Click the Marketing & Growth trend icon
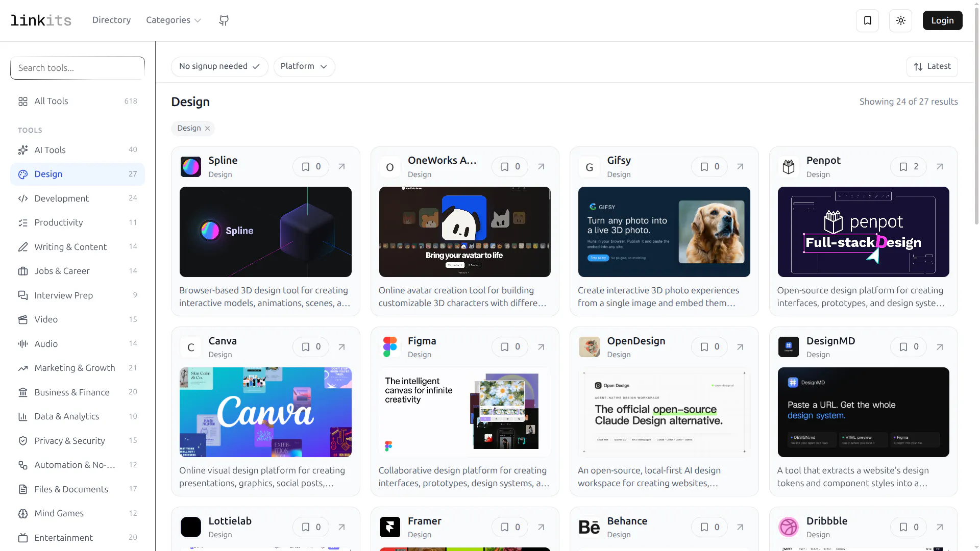This screenshot has height=551, width=980. pyautogui.click(x=23, y=368)
